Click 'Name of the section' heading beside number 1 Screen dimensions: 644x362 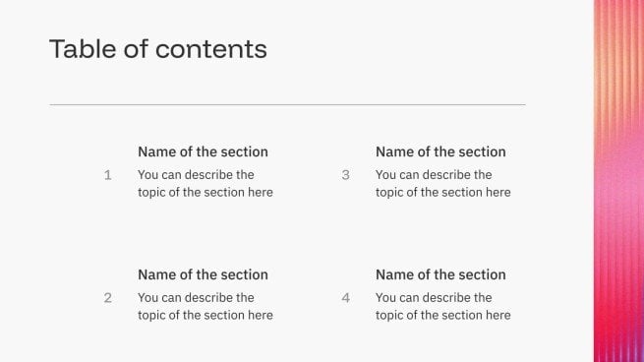coord(203,152)
